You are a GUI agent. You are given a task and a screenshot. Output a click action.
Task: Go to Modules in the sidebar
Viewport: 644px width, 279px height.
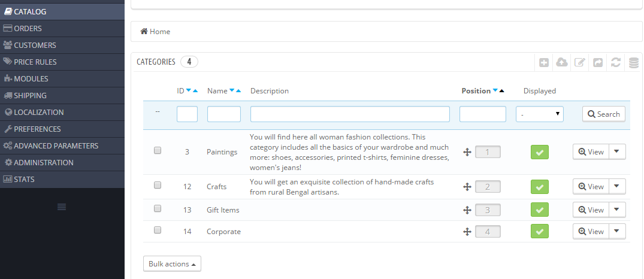click(x=31, y=78)
